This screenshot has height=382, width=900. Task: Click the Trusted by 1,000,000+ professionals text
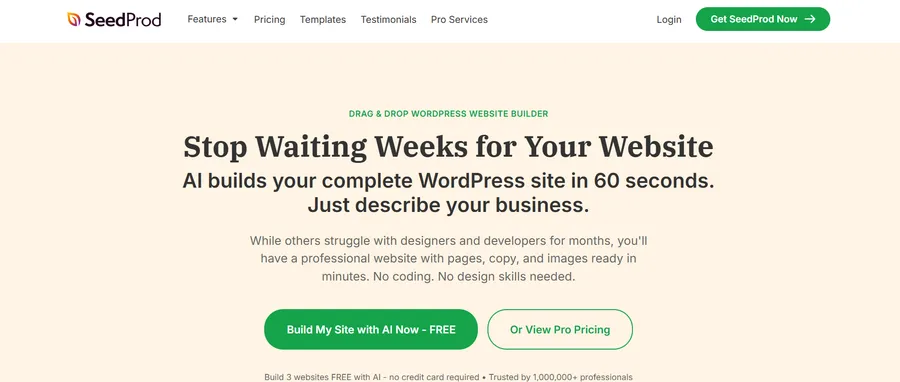pyautogui.click(x=560, y=377)
